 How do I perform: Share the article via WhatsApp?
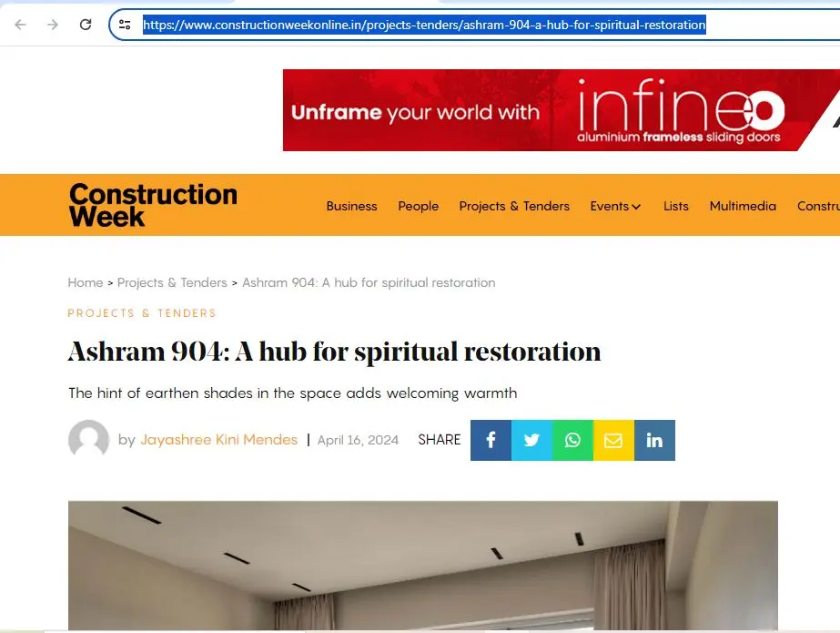pos(572,440)
